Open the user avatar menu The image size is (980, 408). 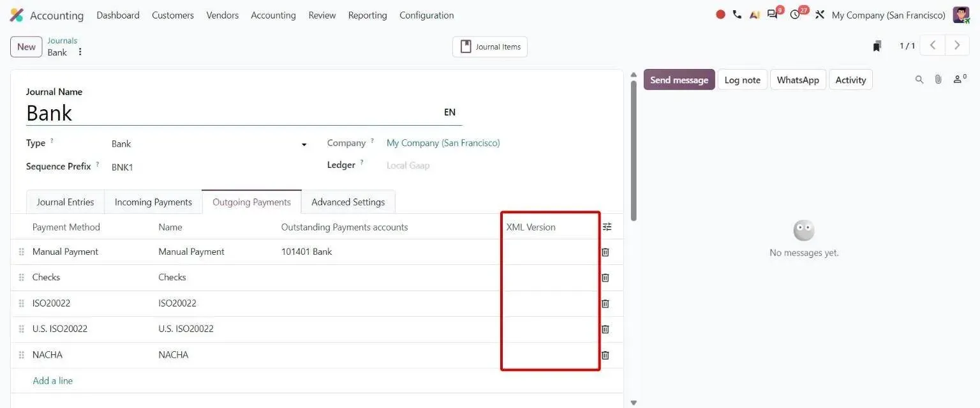[961, 15]
